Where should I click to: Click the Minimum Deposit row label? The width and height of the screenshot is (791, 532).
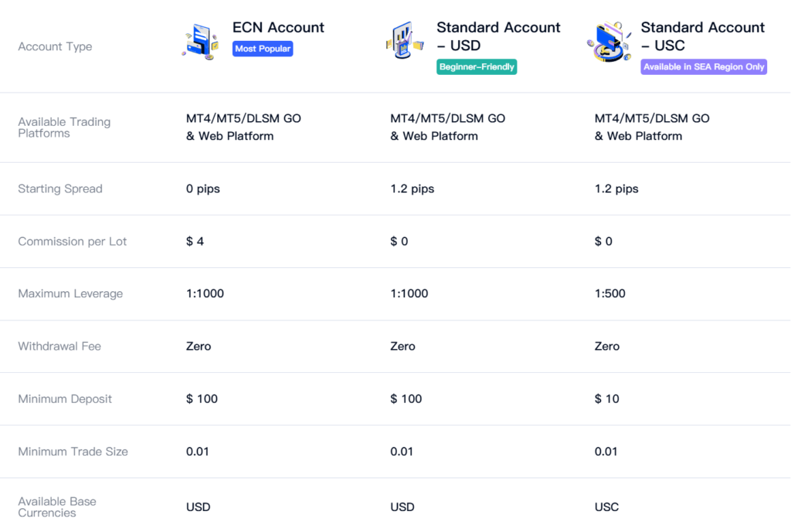(65, 398)
